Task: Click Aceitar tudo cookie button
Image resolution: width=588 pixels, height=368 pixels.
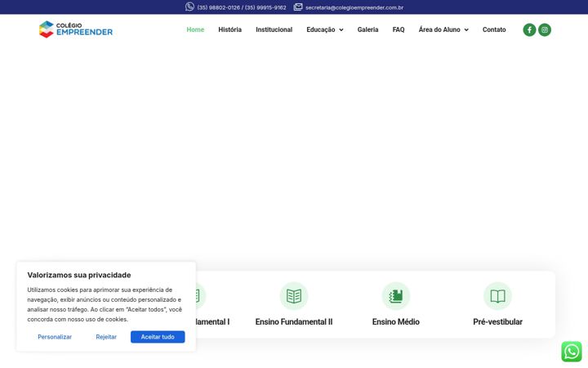Action: [x=158, y=337]
